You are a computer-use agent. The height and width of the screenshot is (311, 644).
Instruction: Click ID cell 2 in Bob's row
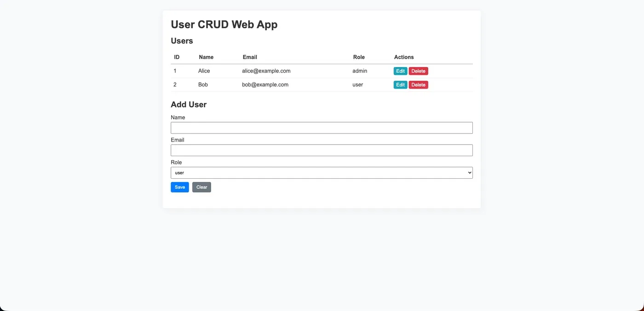[175, 85]
